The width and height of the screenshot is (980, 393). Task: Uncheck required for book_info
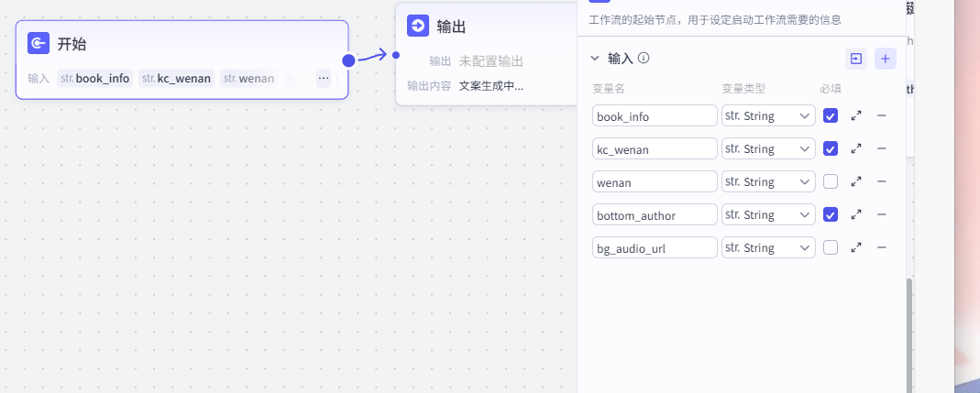(831, 116)
